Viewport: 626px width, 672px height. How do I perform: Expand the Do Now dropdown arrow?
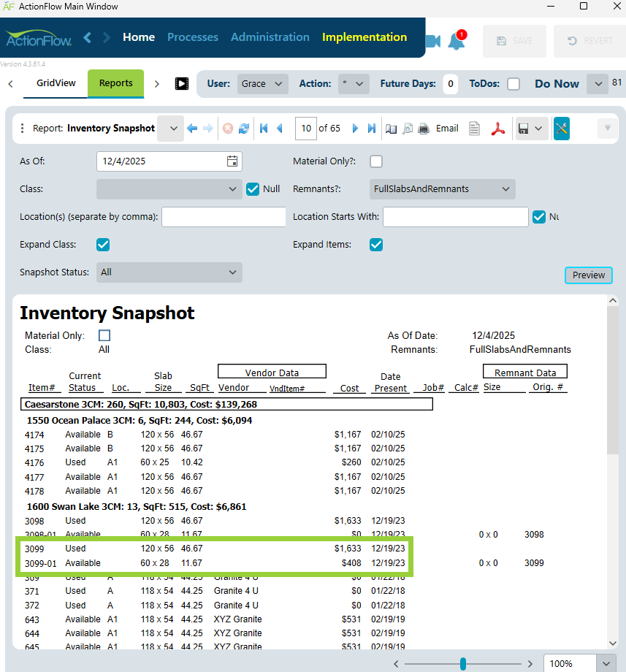point(598,84)
